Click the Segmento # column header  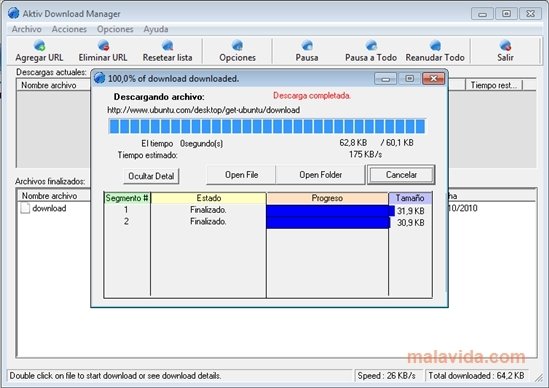127,198
